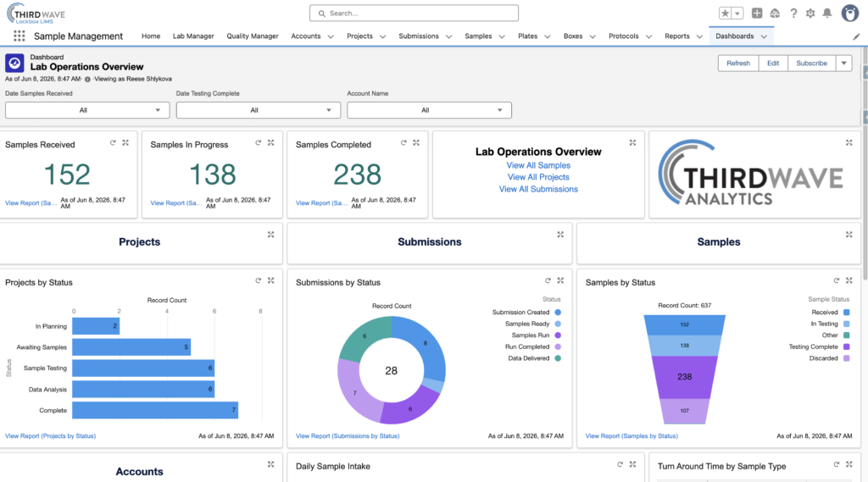The image size is (868, 482).
Task: Refresh the Samples by Status chart
Action: click(x=837, y=280)
